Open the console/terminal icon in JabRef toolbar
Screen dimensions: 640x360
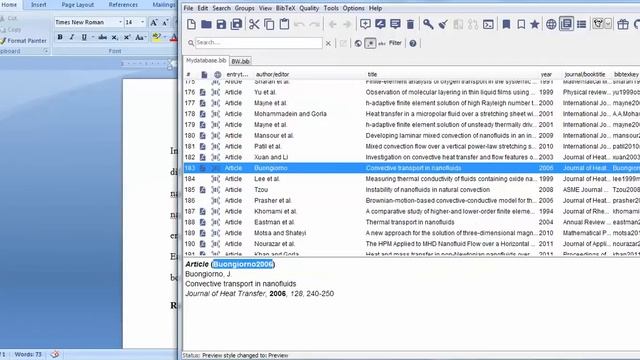[488, 24]
